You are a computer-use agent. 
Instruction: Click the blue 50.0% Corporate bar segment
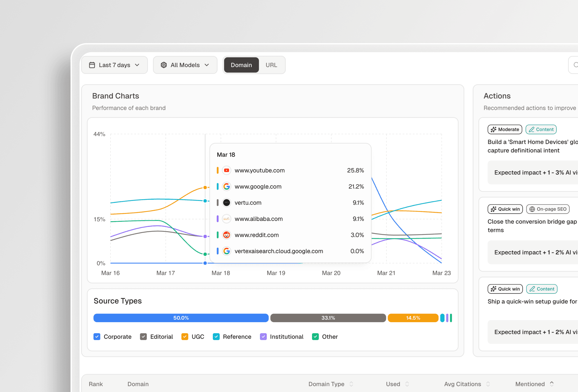(x=181, y=318)
